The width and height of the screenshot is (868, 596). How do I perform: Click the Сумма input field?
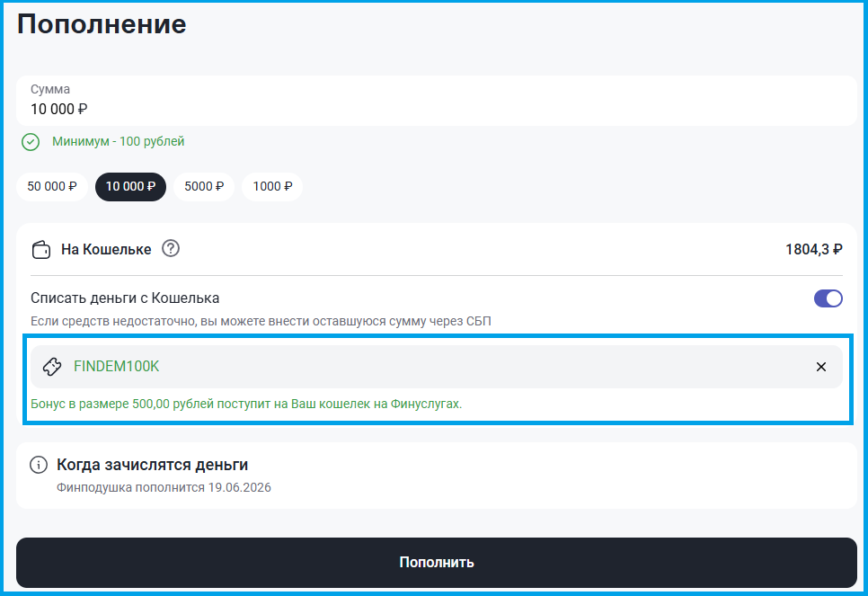pyautogui.click(x=436, y=101)
